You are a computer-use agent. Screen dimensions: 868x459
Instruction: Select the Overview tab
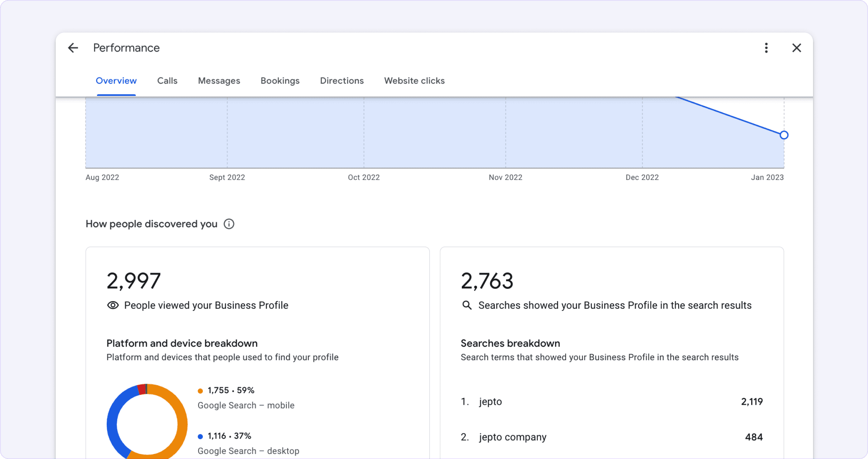click(x=116, y=81)
